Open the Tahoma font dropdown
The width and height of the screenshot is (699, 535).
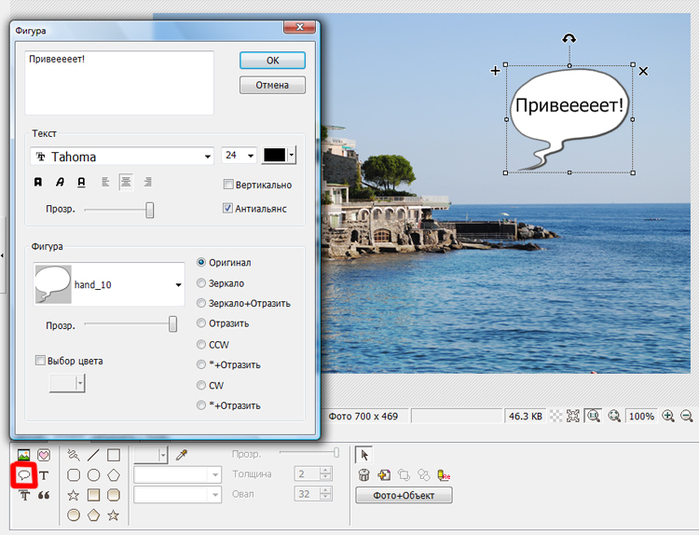207,156
